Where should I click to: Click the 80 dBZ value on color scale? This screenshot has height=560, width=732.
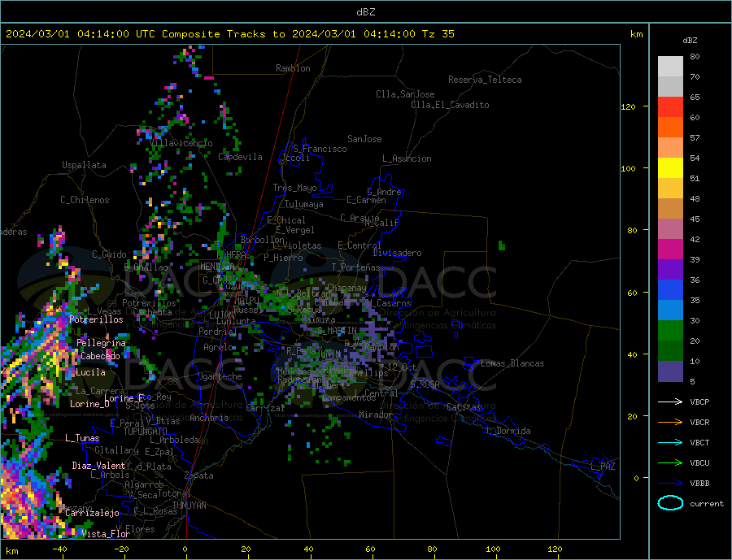coord(695,56)
